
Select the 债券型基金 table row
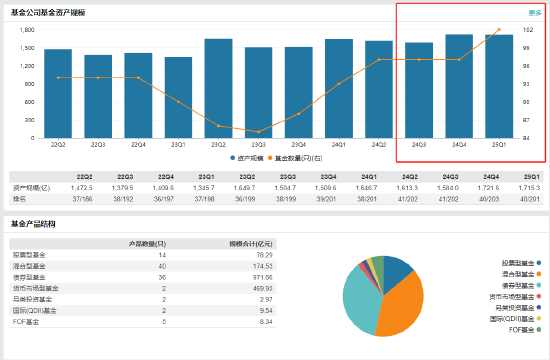pos(143,277)
